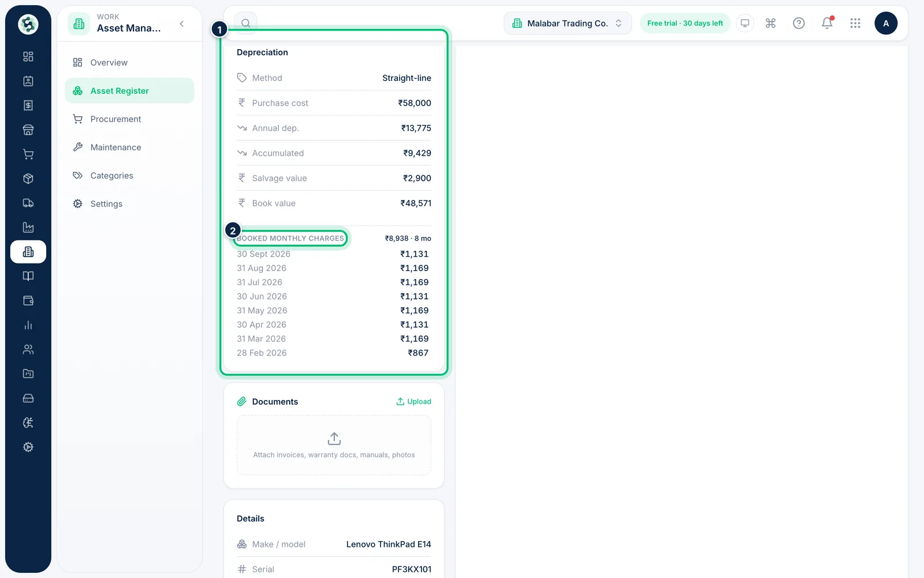The width and height of the screenshot is (924, 578).
Task: Open Procurement in the module menu
Action: click(129, 119)
